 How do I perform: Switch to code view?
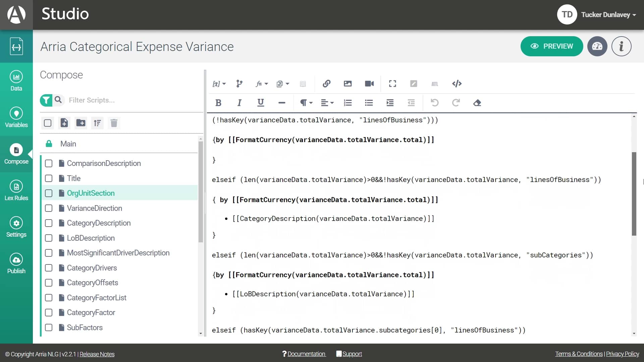[x=457, y=83]
